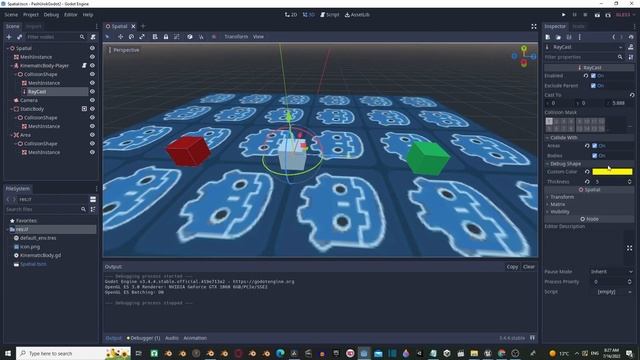The width and height of the screenshot is (640, 360).
Task: Create new resource in Inspector
Action: [548, 37]
